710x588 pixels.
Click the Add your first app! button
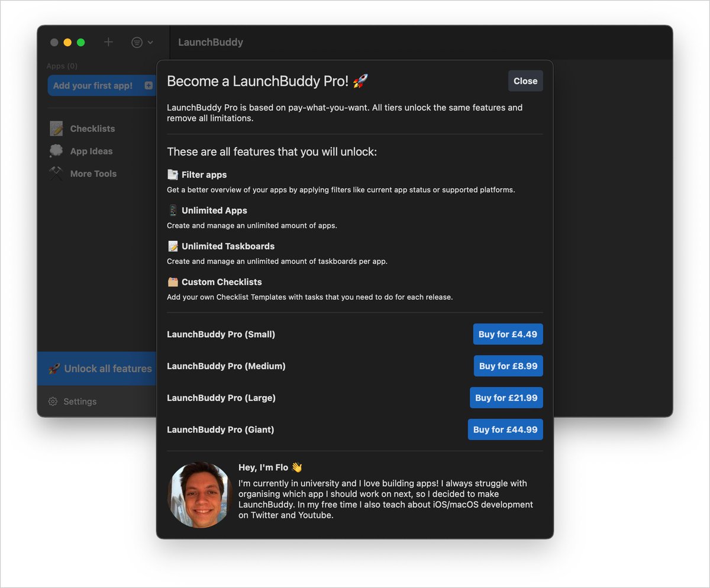pos(102,85)
